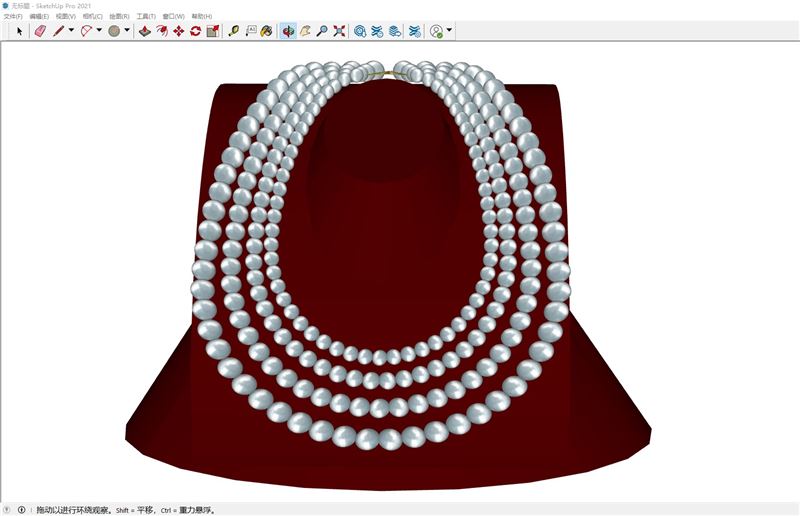Expand the user account dropdown arrow
Image resolution: width=800 pixels, height=516 pixels.
coord(449,31)
